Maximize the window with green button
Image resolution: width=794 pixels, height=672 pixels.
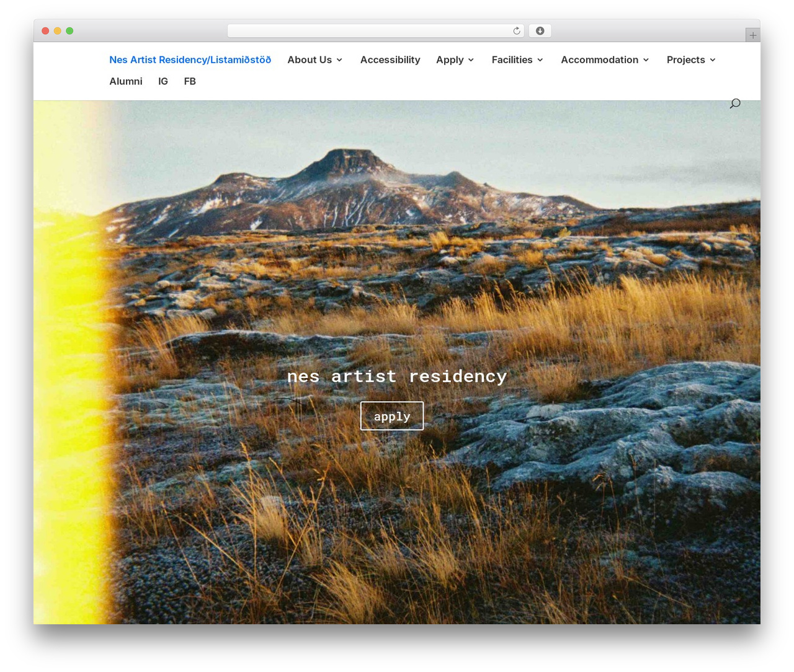coord(69,31)
